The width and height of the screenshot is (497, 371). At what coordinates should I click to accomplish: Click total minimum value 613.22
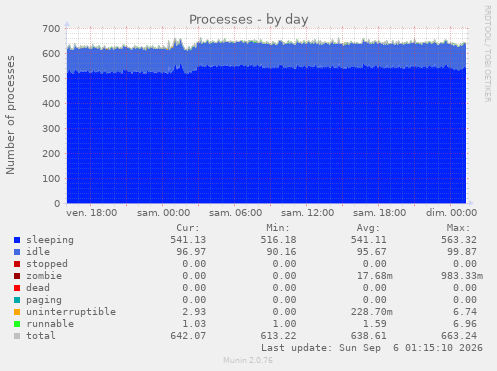[x=278, y=336]
